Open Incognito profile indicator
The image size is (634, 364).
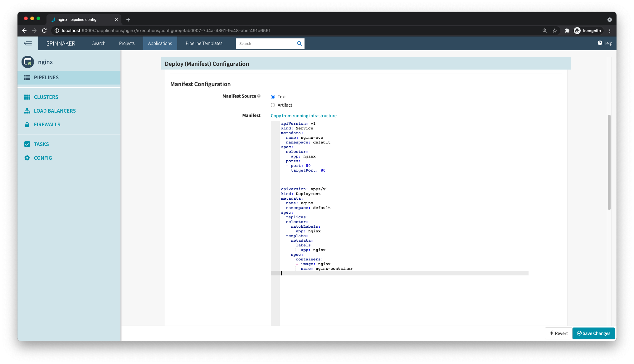click(x=588, y=31)
